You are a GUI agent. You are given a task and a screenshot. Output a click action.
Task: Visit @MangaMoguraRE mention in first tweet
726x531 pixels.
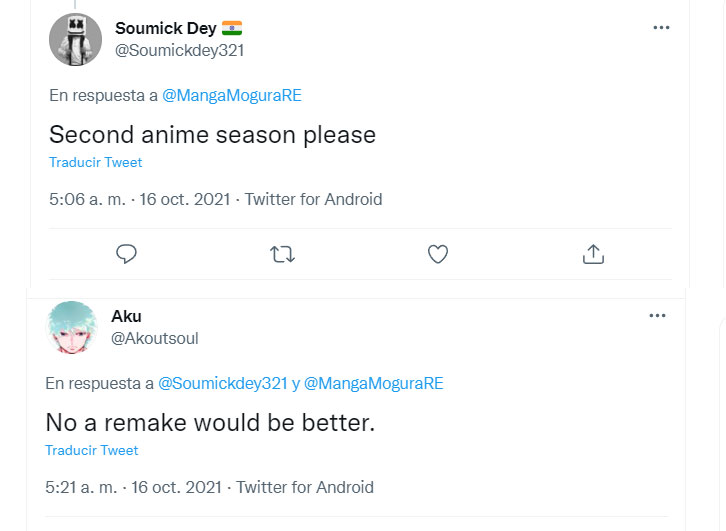pos(232,96)
